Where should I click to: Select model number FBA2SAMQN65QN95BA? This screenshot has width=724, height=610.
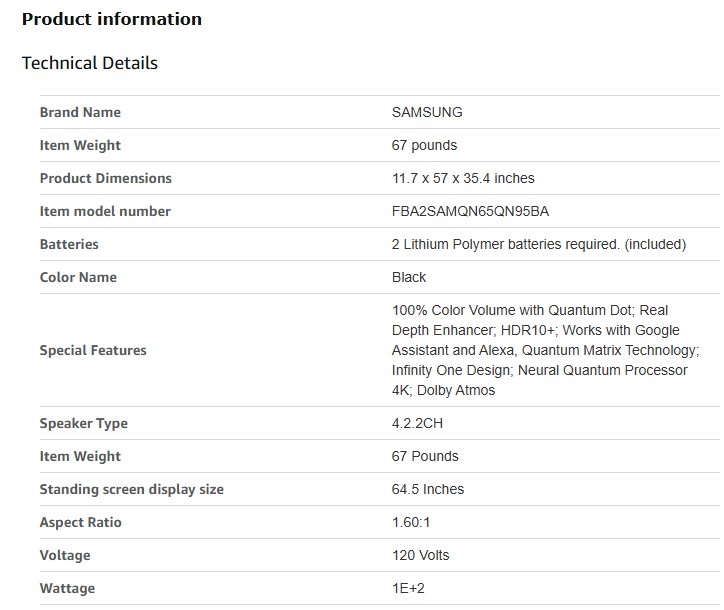click(470, 211)
